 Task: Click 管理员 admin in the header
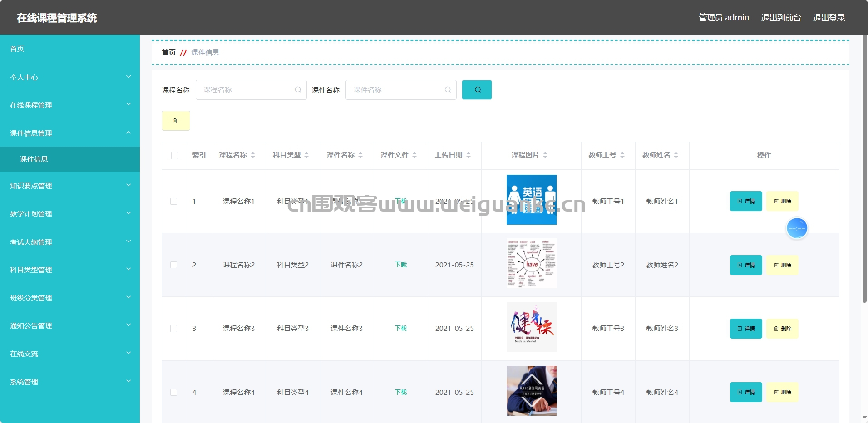click(724, 18)
